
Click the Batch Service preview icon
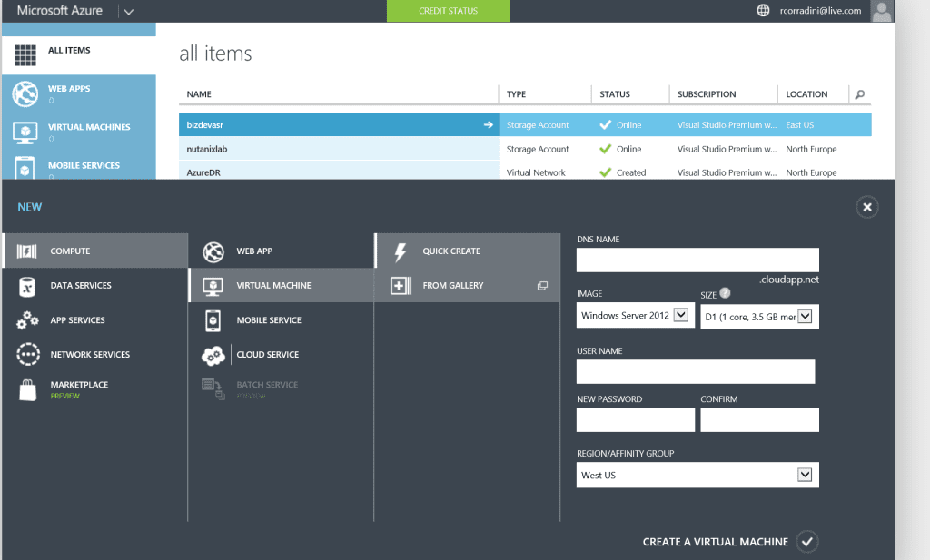pos(213,388)
